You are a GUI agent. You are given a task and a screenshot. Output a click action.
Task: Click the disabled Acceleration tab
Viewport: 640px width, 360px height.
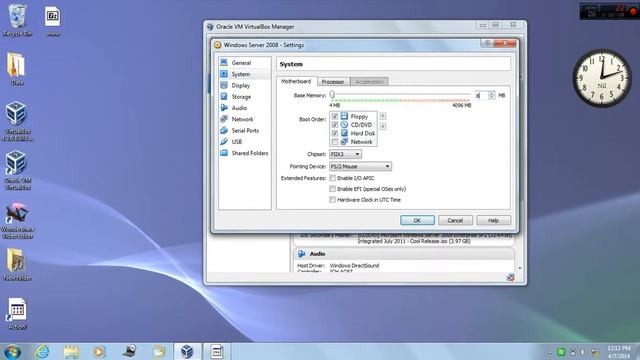(369, 82)
